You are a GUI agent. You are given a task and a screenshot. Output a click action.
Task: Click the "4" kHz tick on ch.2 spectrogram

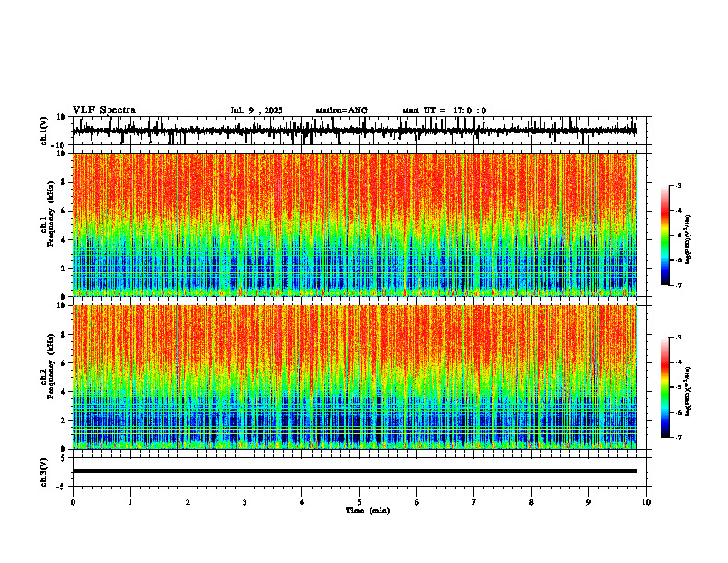pyautogui.click(x=64, y=392)
